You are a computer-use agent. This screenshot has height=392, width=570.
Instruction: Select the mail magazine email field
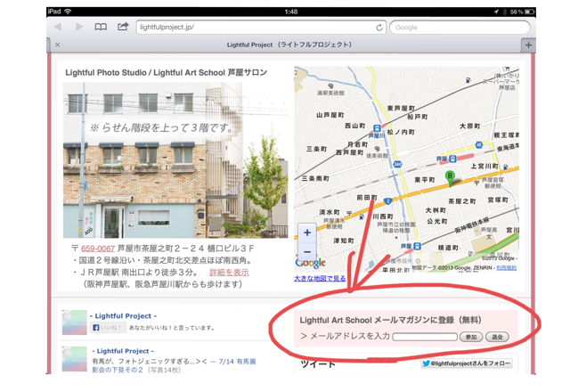point(425,337)
